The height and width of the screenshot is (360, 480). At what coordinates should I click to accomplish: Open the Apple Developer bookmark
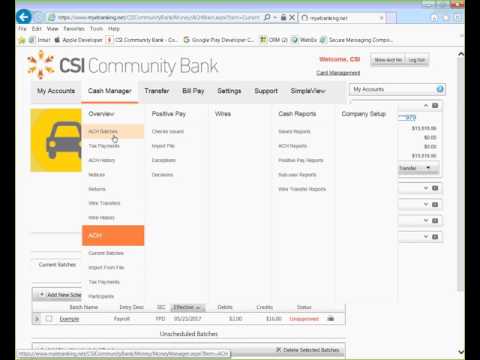point(78,40)
